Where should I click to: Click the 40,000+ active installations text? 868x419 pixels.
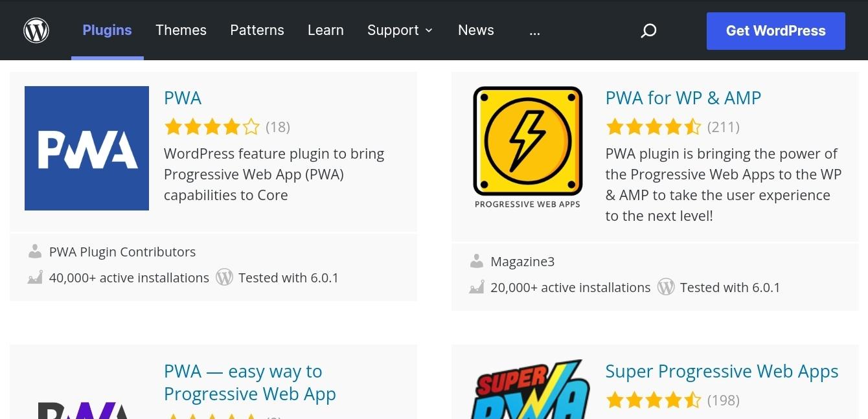(129, 278)
